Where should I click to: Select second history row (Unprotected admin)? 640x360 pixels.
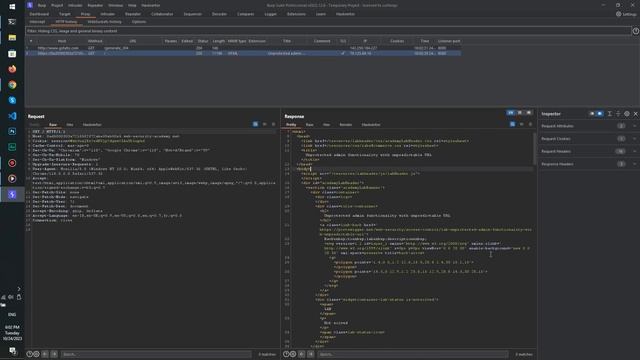pyautogui.click(x=244, y=53)
